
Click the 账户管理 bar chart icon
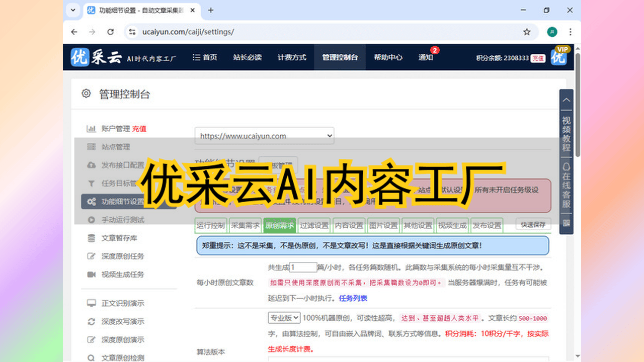[x=91, y=129]
